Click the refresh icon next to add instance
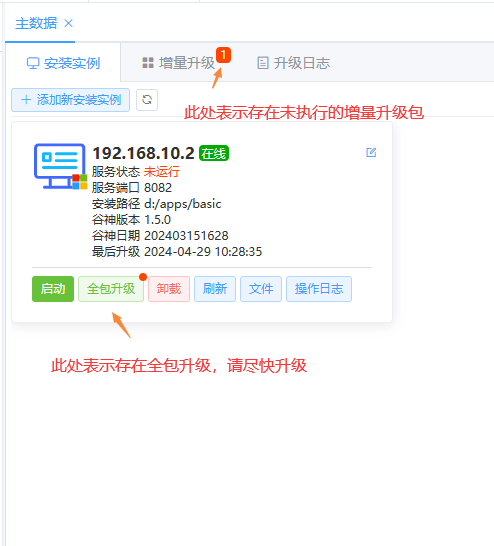Image resolution: width=494 pixels, height=546 pixels. point(147,100)
